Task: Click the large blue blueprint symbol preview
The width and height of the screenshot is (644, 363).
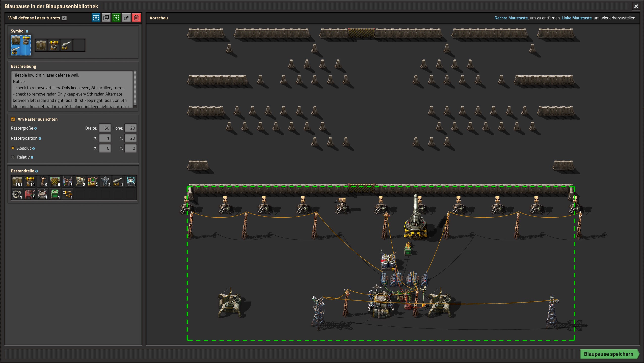Action: [21, 45]
